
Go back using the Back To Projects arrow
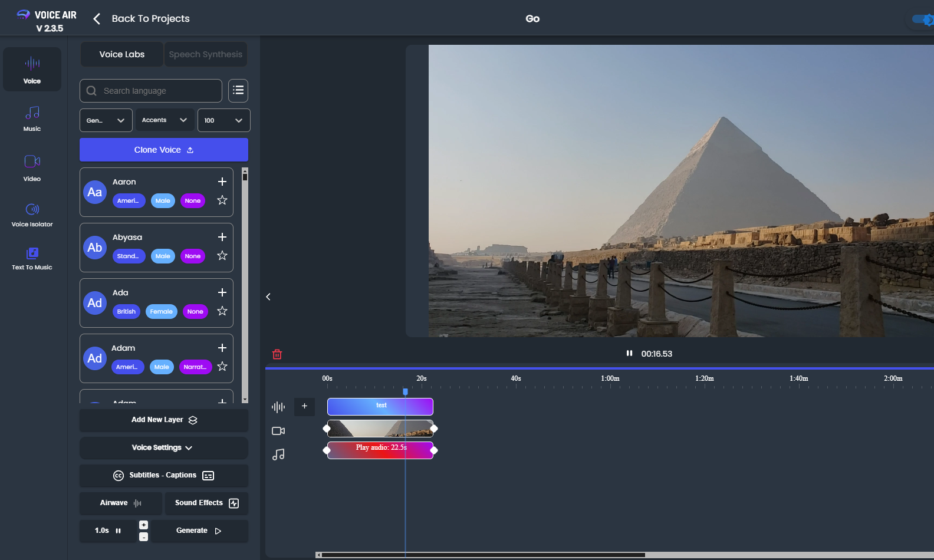(x=97, y=19)
